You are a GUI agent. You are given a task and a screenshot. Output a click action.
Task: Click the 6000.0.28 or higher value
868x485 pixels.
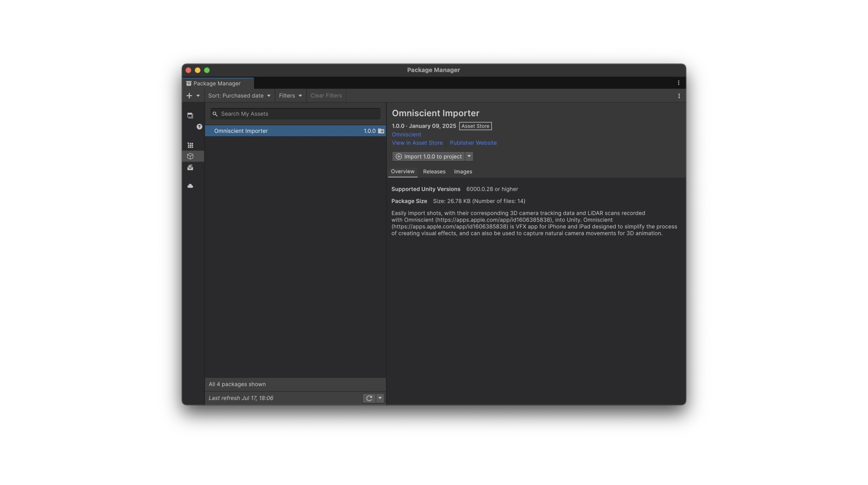pos(492,189)
